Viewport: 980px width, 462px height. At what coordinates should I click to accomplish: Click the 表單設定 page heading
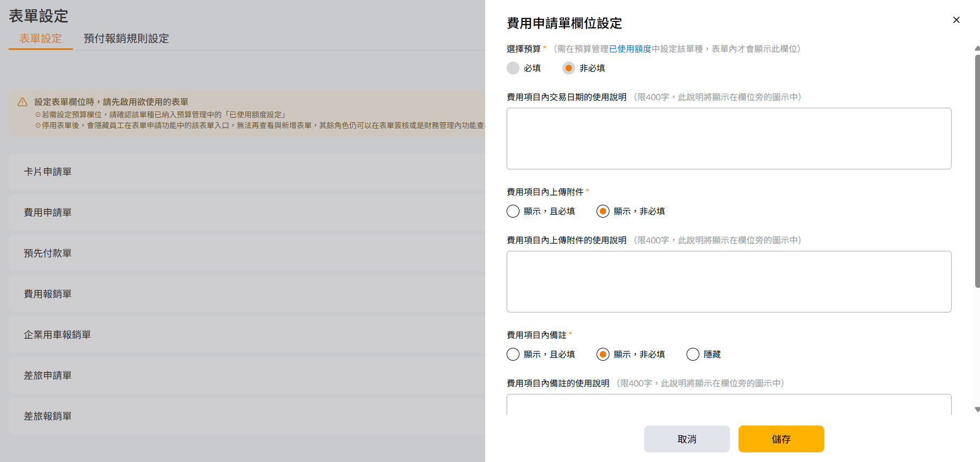pos(39,16)
